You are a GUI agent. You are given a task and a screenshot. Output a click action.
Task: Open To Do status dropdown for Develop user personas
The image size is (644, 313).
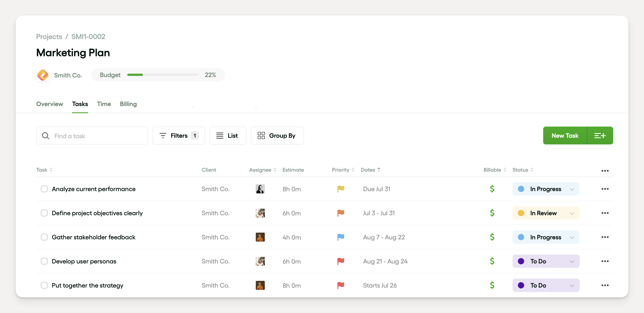point(572,261)
